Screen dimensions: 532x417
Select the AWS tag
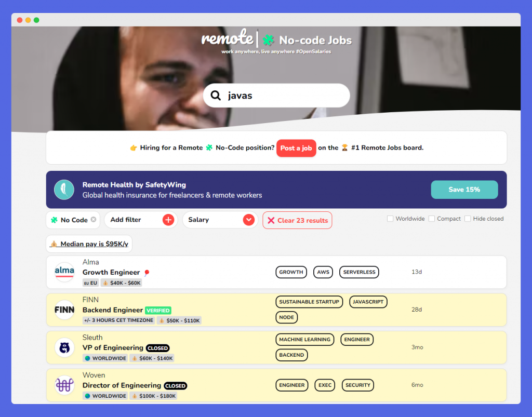(323, 272)
